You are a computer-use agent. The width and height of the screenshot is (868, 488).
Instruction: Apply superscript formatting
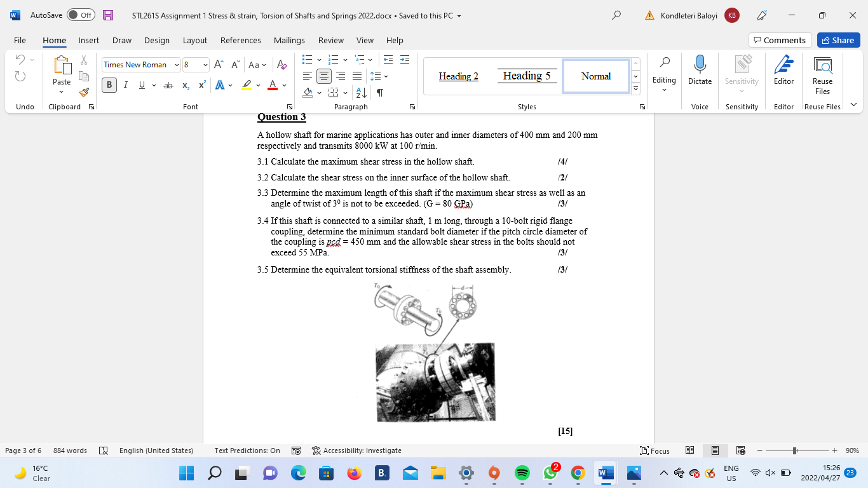202,85
